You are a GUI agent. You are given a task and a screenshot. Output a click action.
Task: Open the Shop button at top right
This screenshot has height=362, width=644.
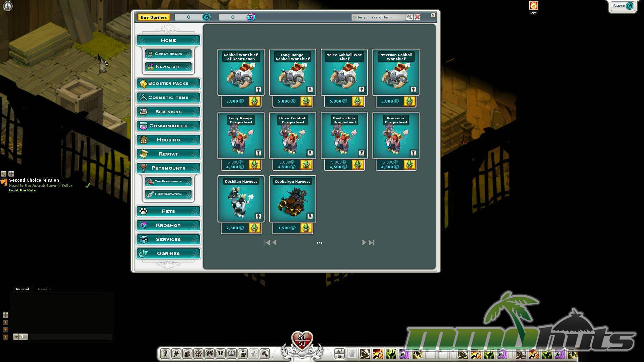tap(623, 6)
